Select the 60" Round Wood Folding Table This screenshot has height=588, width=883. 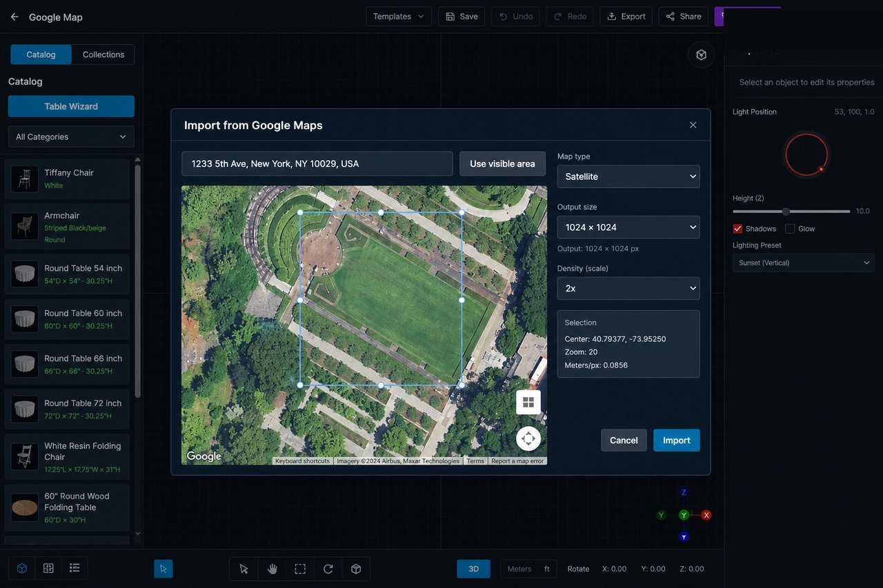pyautogui.click(x=67, y=507)
